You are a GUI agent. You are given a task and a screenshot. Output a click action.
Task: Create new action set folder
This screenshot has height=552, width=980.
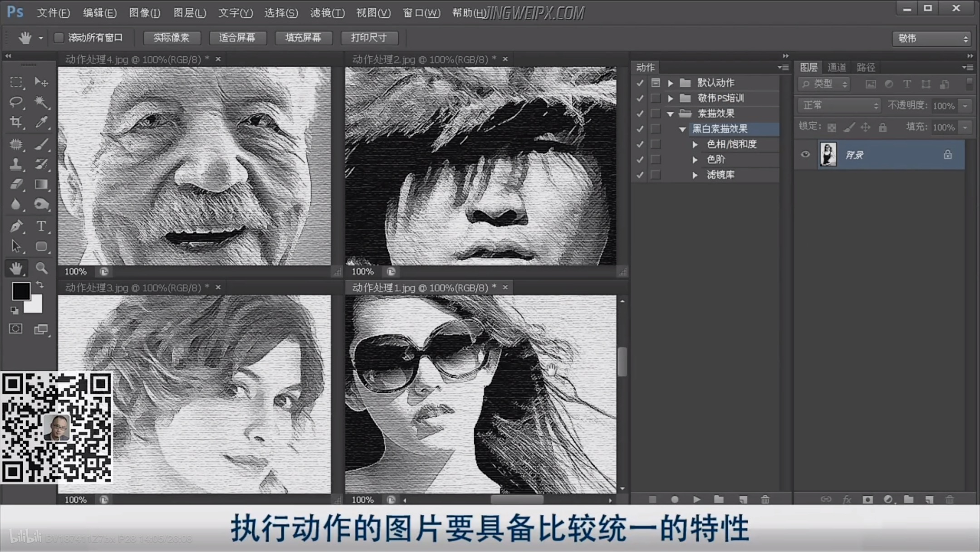pos(719,499)
